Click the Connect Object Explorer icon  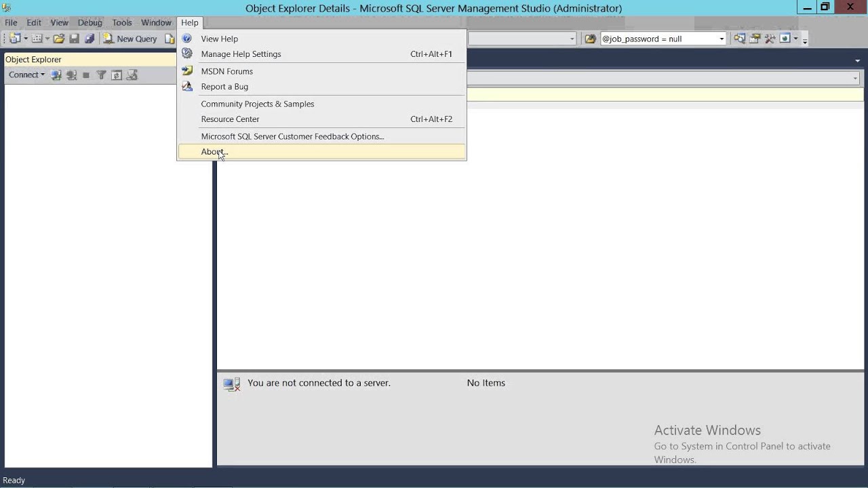[56, 75]
